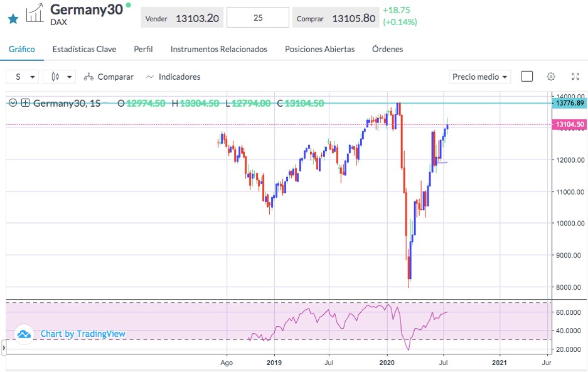Viewport: 588px width, 372px height.
Task: Click Vender button at 13103.20
Action: (x=182, y=18)
